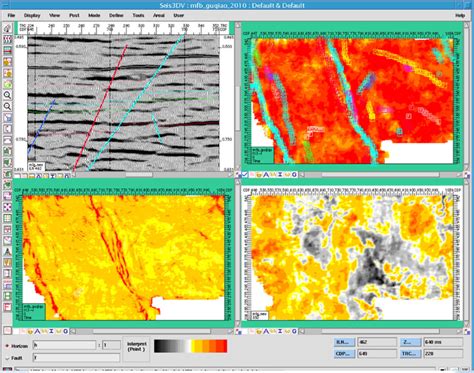This screenshot has width=474, height=373.
Task: Click the topmost icon of the left toolbar
Action: point(7,28)
